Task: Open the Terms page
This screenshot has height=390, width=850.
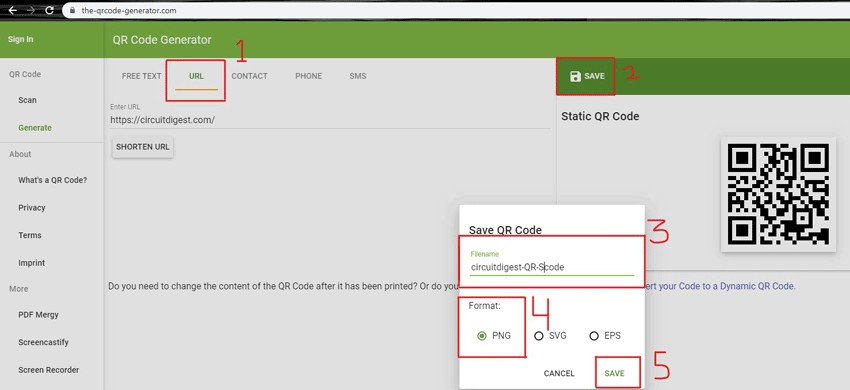Action: pos(30,235)
